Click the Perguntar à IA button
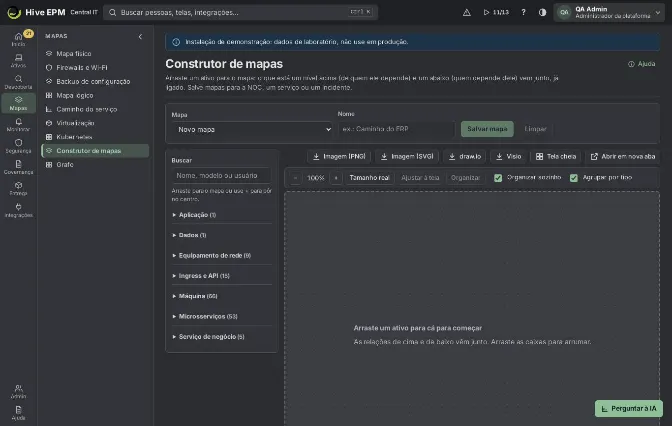 629,408
